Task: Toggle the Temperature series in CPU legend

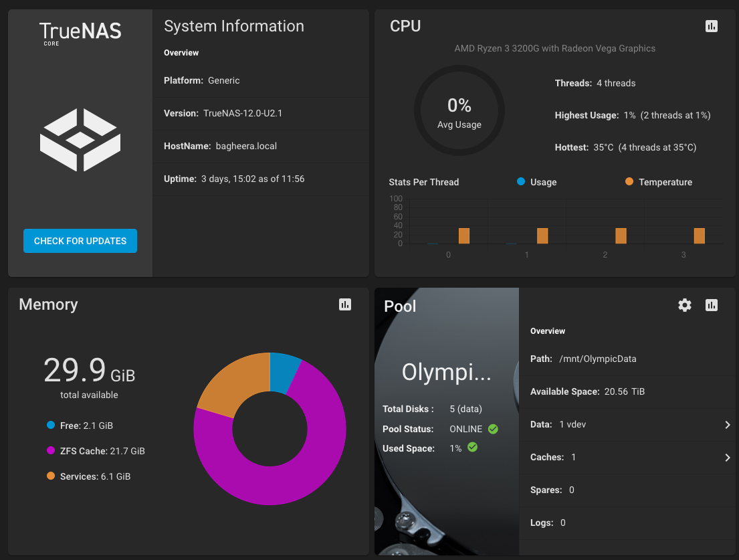Action: point(658,182)
